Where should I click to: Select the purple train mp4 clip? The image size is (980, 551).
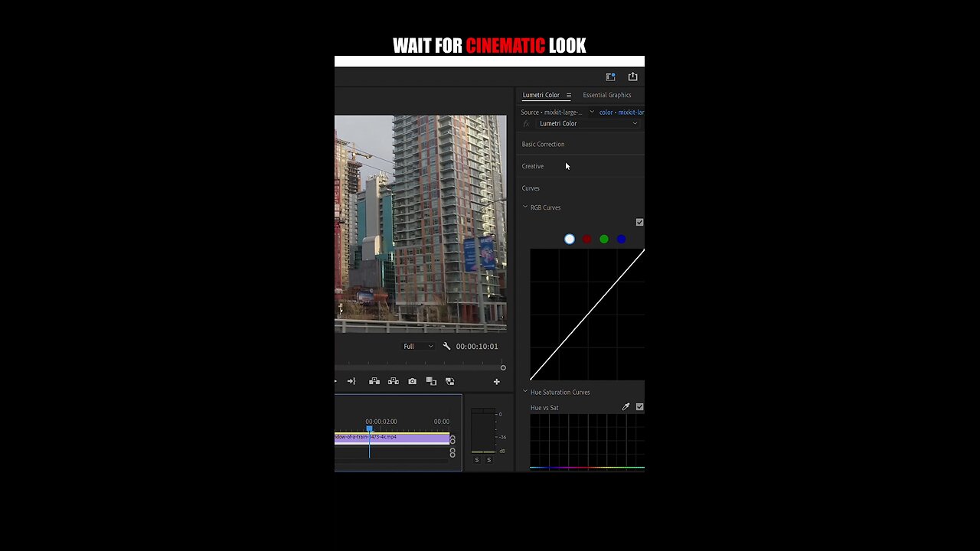[392, 438]
